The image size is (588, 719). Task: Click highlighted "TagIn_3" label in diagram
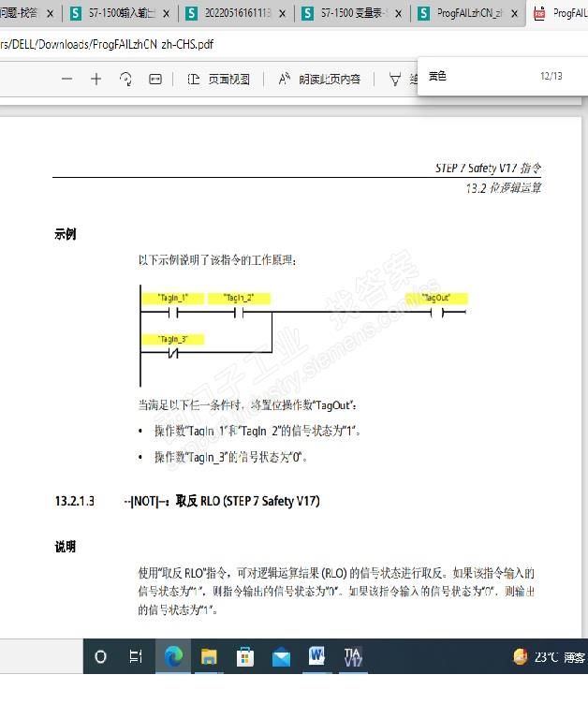click(173, 339)
